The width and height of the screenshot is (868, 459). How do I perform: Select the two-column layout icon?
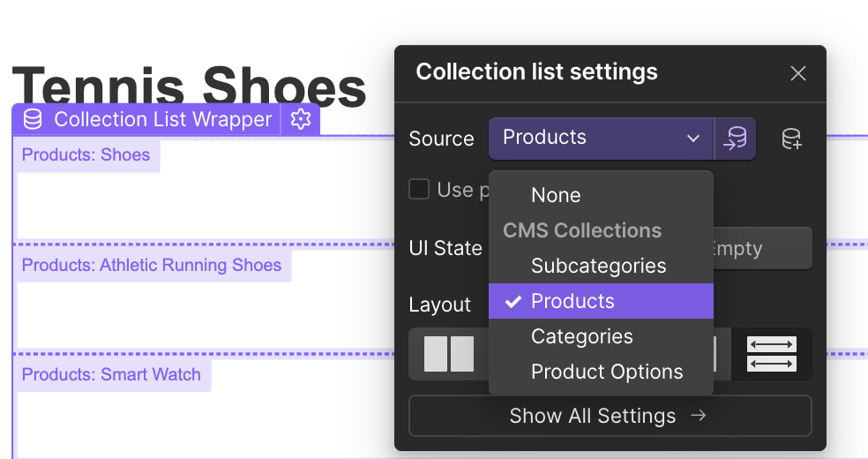448,354
